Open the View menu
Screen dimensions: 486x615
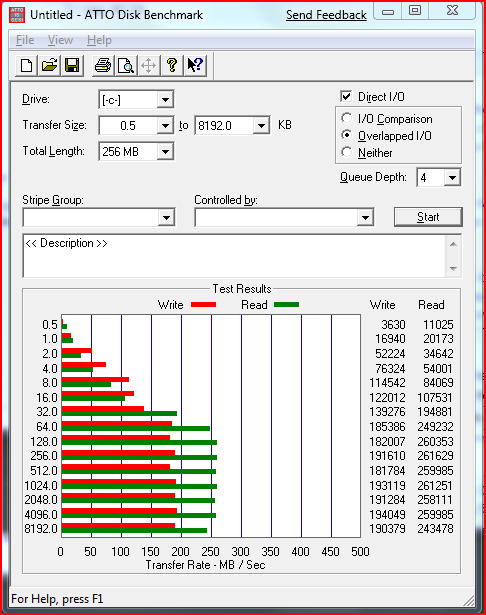(60, 40)
